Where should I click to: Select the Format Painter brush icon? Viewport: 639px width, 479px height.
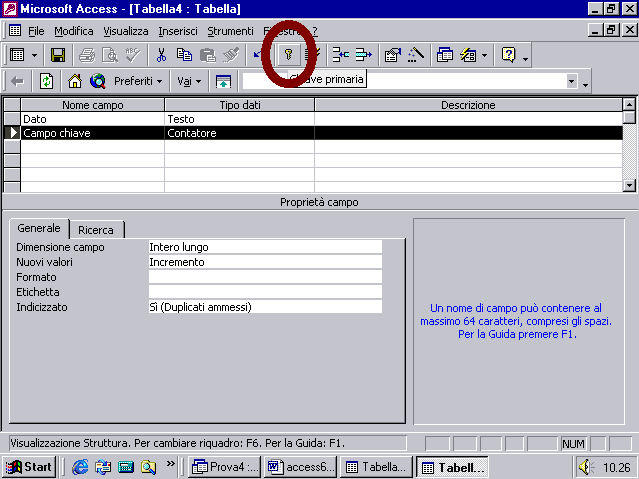click(231, 55)
